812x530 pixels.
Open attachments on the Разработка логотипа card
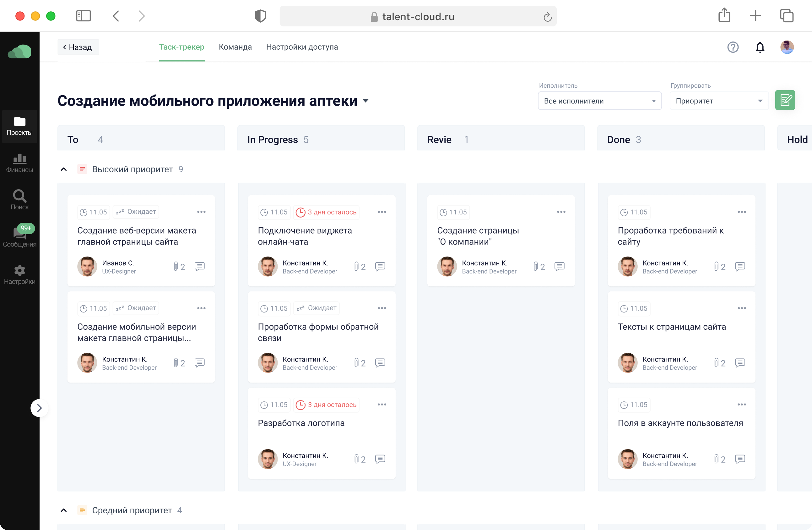[x=357, y=459]
